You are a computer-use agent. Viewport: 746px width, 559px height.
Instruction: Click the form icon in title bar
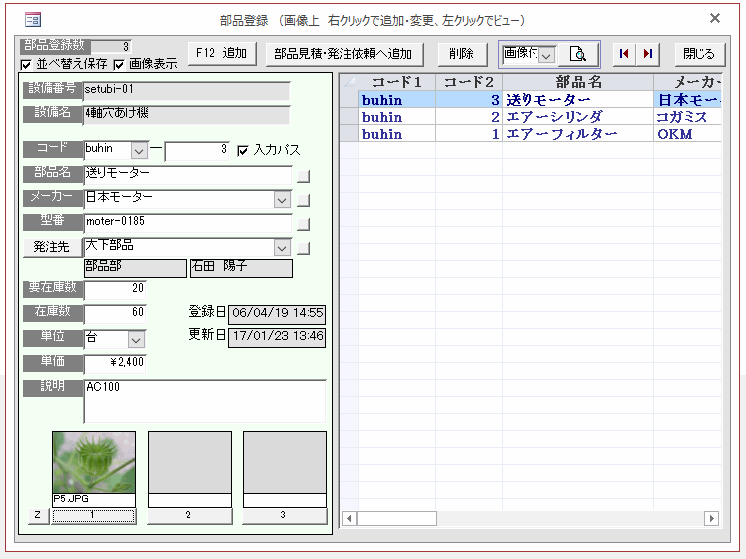[x=33, y=20]
